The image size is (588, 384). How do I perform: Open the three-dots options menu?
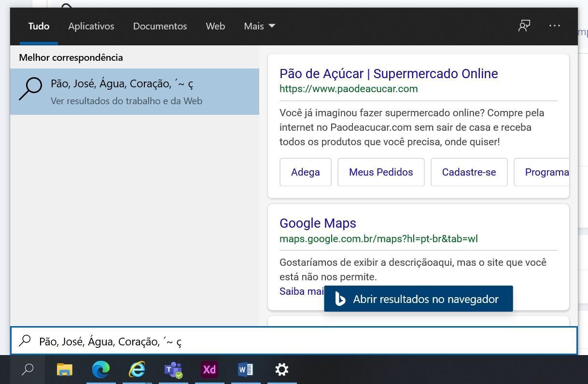pos(555,26)
